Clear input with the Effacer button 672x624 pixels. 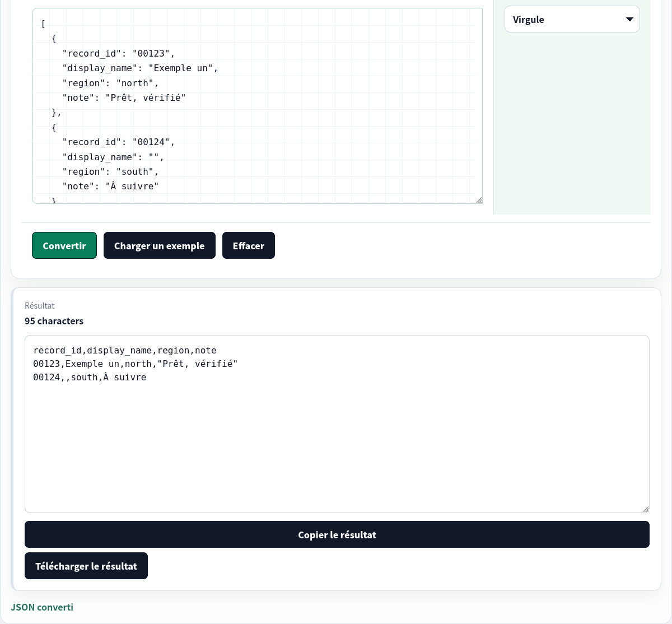(249, 245)
